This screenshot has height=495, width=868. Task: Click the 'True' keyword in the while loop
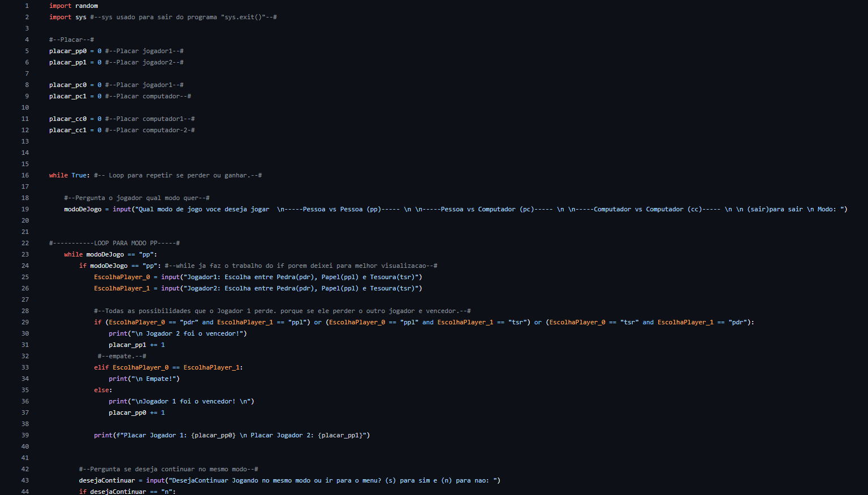(79, 175)
